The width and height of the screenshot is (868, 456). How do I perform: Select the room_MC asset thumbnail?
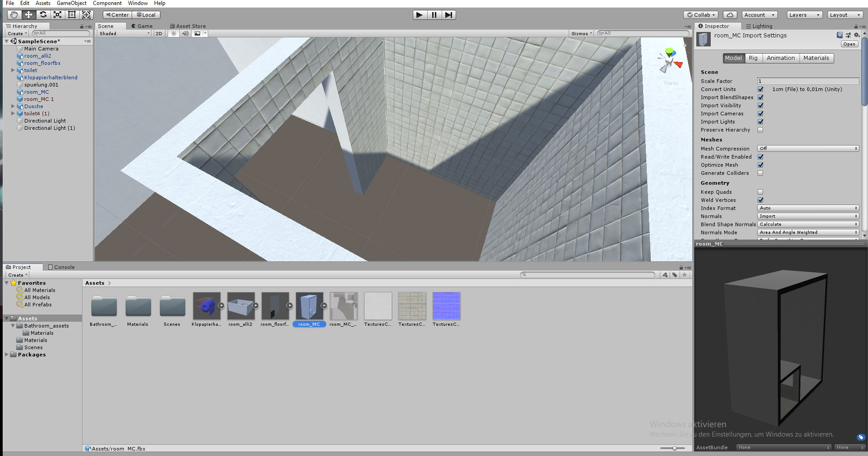coord(309,306)
